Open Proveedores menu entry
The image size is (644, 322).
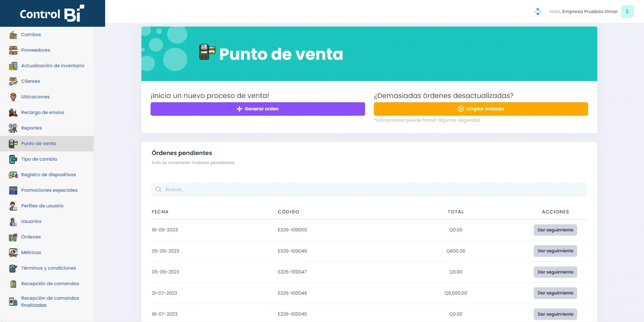[35, 50]
